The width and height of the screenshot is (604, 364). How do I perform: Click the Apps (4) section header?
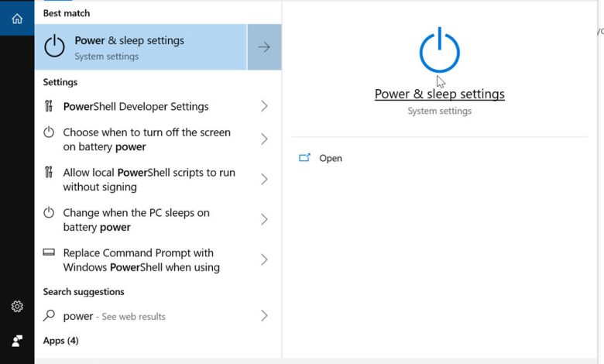click(61, 341)
